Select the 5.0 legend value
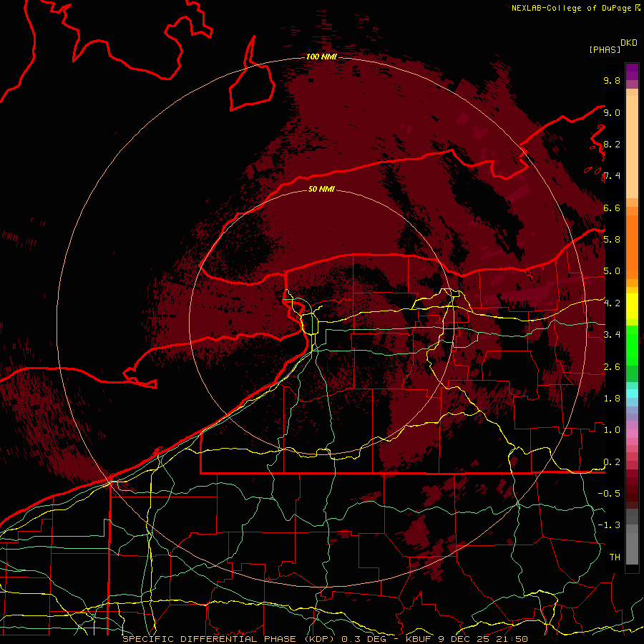Image resolution: width=644 pixels, height=644 pixels. click(612, 271)
